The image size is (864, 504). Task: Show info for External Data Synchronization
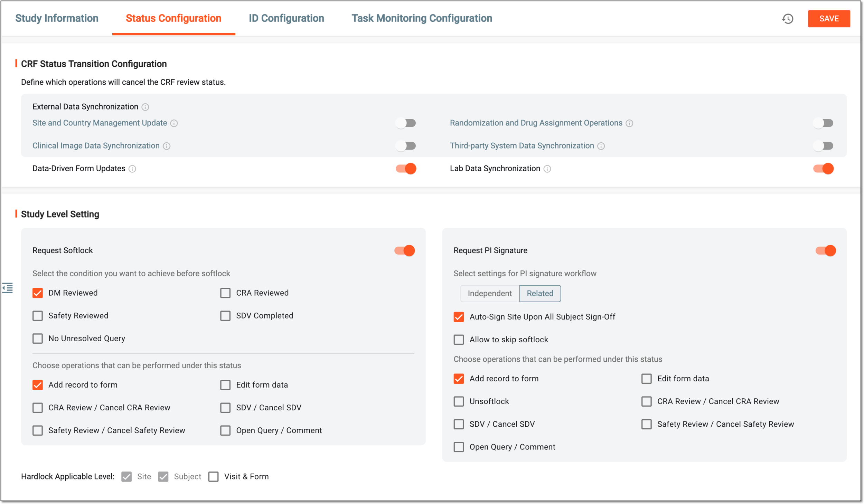pos(145,107)
